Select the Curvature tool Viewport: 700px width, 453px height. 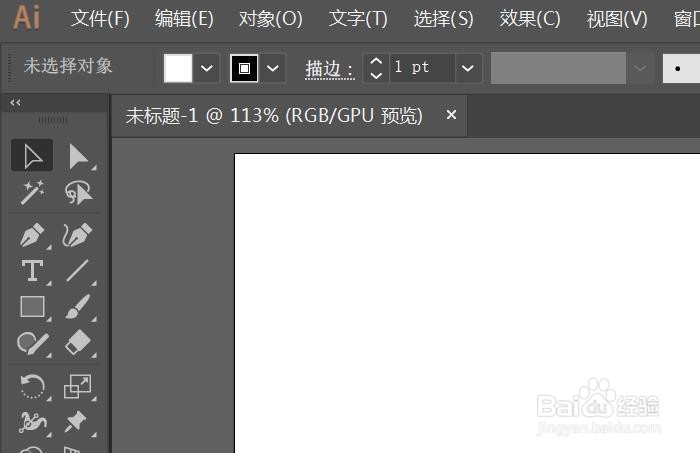click(x=79, y=234)
